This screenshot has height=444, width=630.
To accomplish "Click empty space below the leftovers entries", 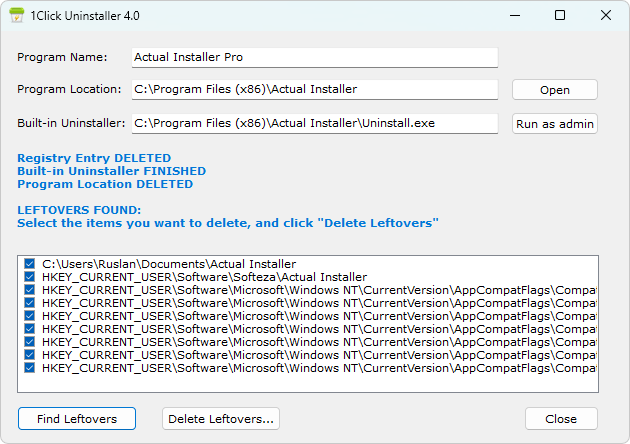I will point(300,383).
